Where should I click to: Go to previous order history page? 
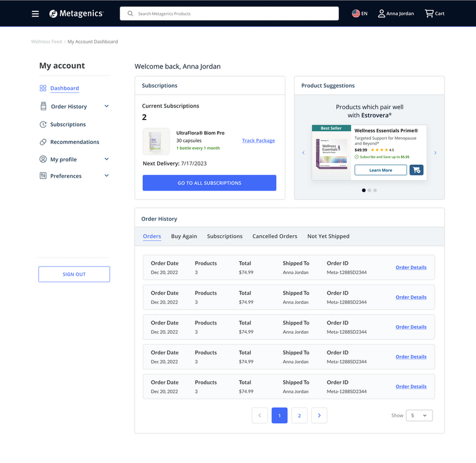[x=260, y=415]
